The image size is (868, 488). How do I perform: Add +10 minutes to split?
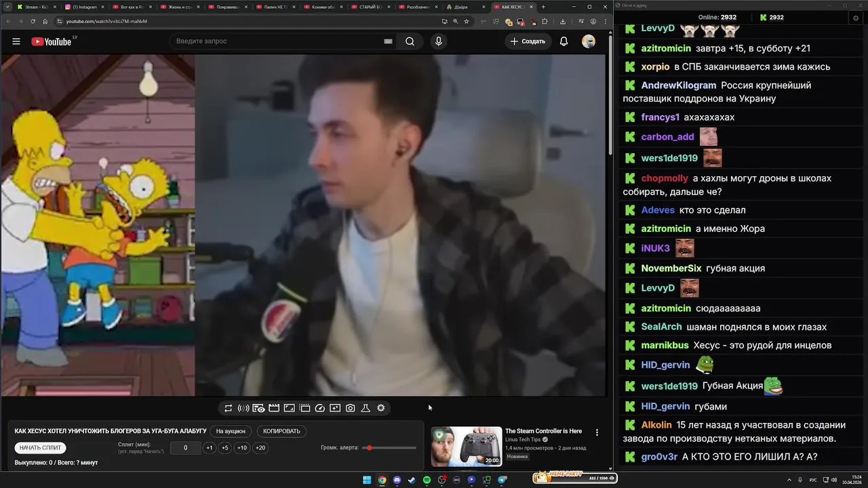coord(242,448)
